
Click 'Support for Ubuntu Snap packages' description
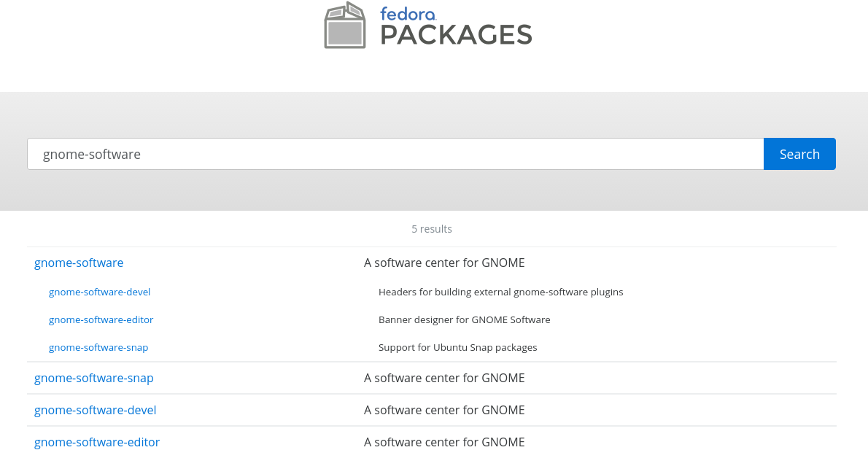click(x=457, y=347)
